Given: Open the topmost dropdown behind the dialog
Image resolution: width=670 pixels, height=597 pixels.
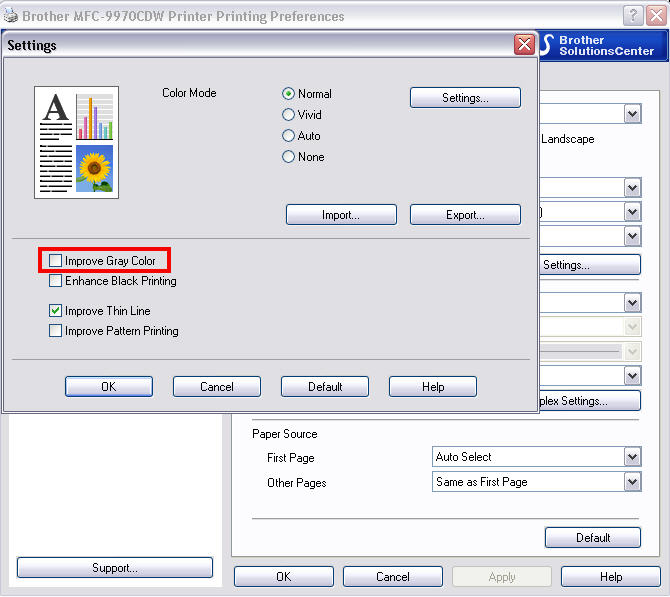Looking at the screenshot, I should click(x=631, y=114).
